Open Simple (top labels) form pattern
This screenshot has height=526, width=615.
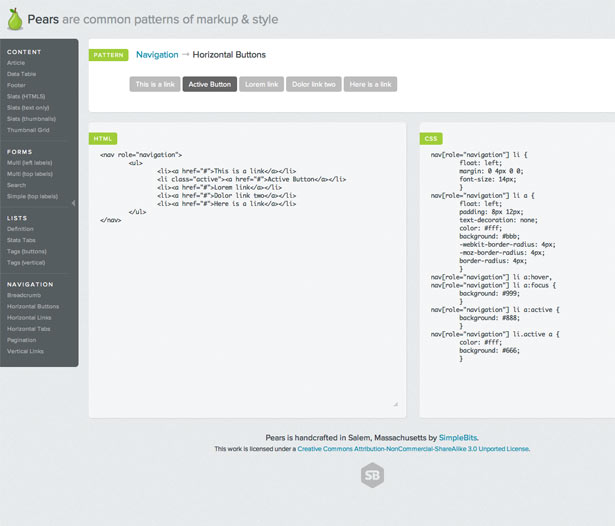pyautogui.click(x=33, y=197)
